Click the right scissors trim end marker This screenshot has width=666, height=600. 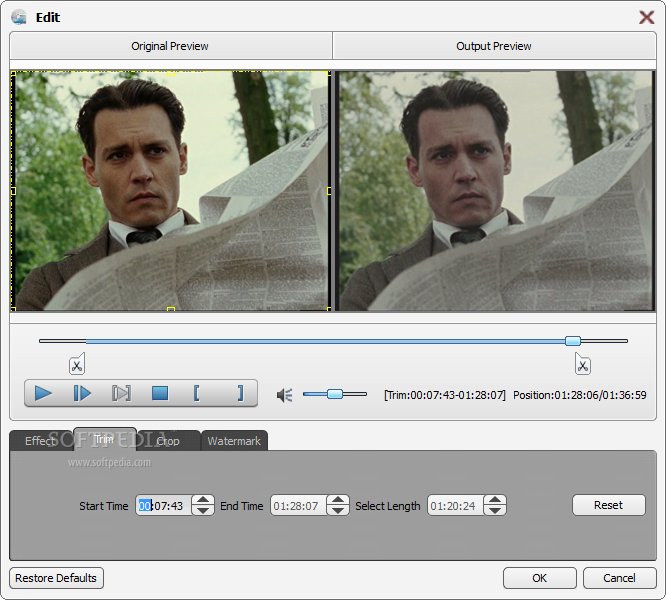[x=583, y=364]
